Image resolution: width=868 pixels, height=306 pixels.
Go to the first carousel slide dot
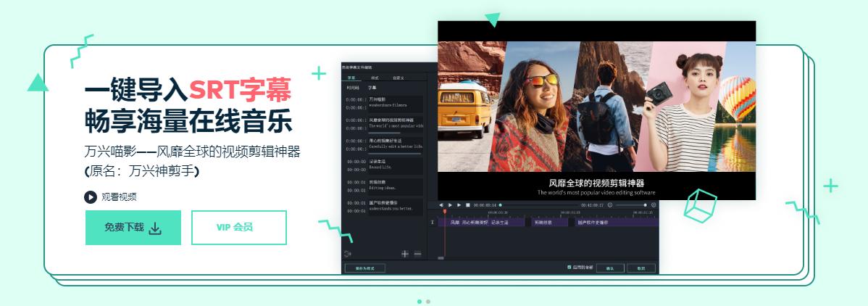(x=420, y=302)
